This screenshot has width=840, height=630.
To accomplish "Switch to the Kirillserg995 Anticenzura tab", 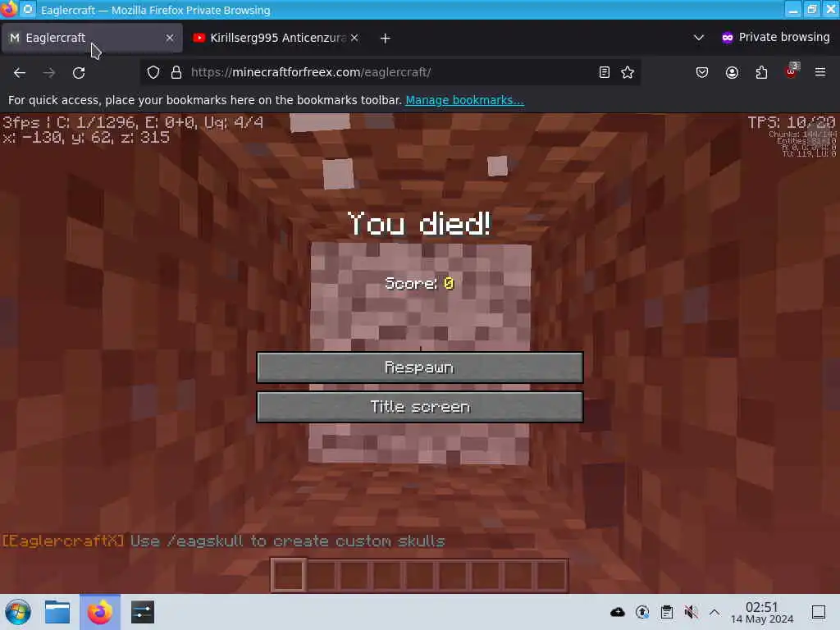I will [276, 38].
